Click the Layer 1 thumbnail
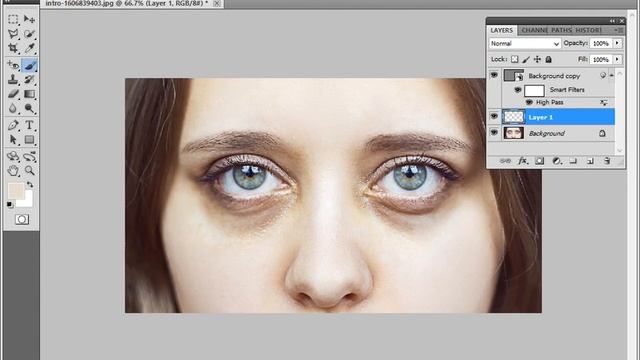The height and width of the screenshot is (360, 640). 513,117
